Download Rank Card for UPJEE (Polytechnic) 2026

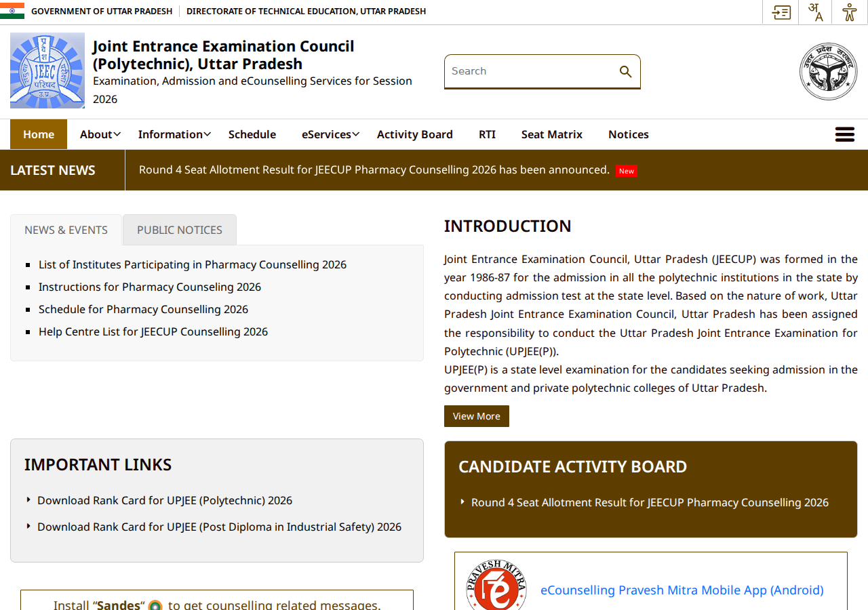point(165,500)
